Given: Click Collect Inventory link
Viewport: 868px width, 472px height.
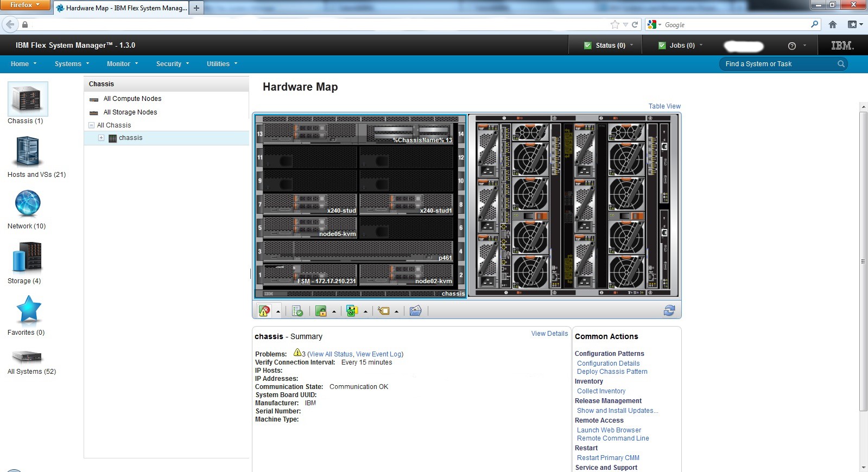Looking at the screenshot, I should (601, 391).
